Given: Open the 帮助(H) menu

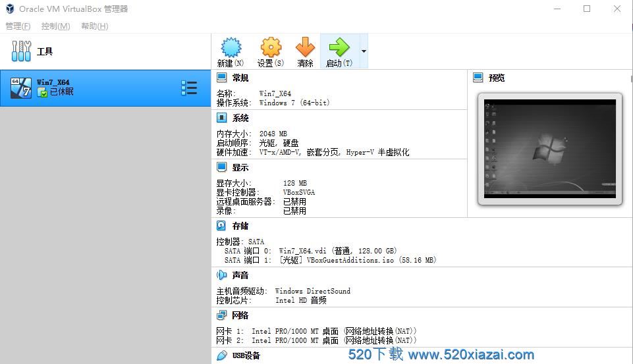Looking at the screenshot, I should click(x=94, y=26).
